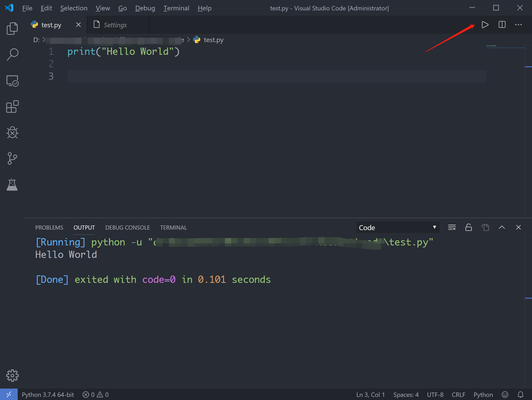Open the Selection menu
Screen dimensions: 532x400
click(74, 8)
